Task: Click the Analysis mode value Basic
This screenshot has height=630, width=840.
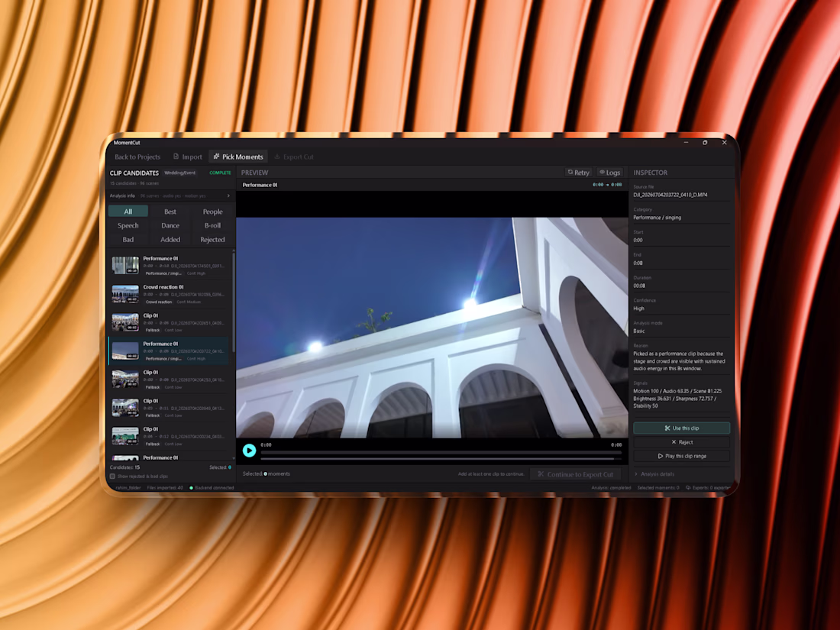Action: click(639, 331)
